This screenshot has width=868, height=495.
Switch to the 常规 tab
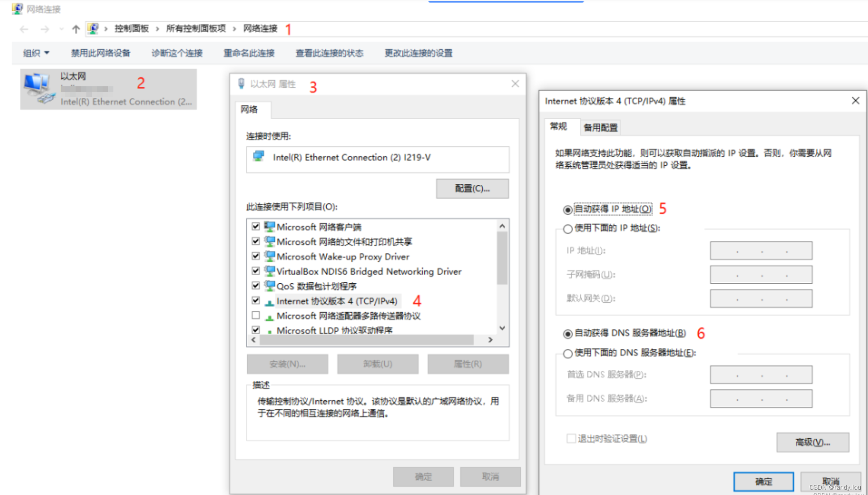(558, 126)
